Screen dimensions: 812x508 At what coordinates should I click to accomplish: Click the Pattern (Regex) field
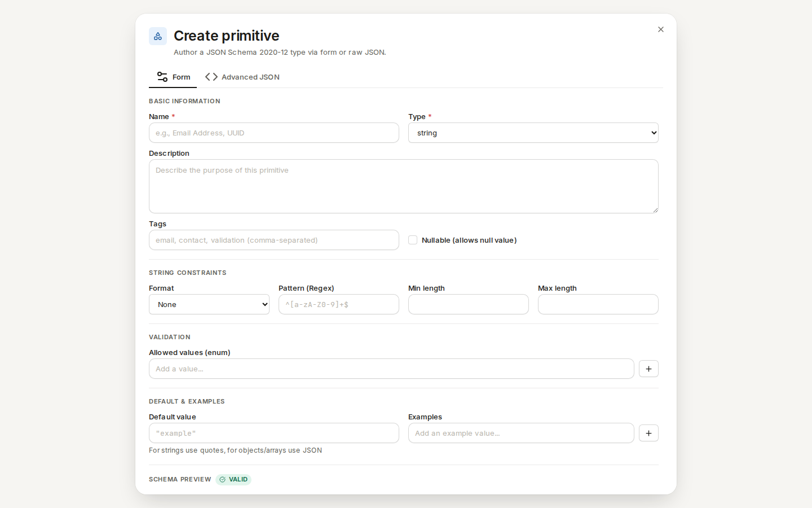[339, 304]
